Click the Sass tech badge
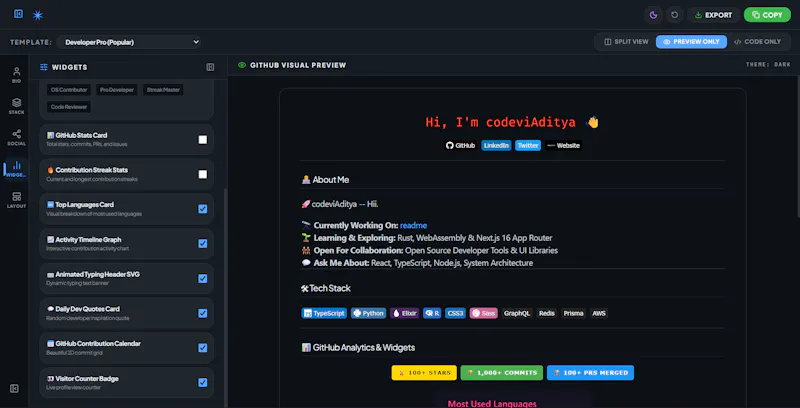The width and height of the screenshot is (800, 408). [x=483, y=313]
